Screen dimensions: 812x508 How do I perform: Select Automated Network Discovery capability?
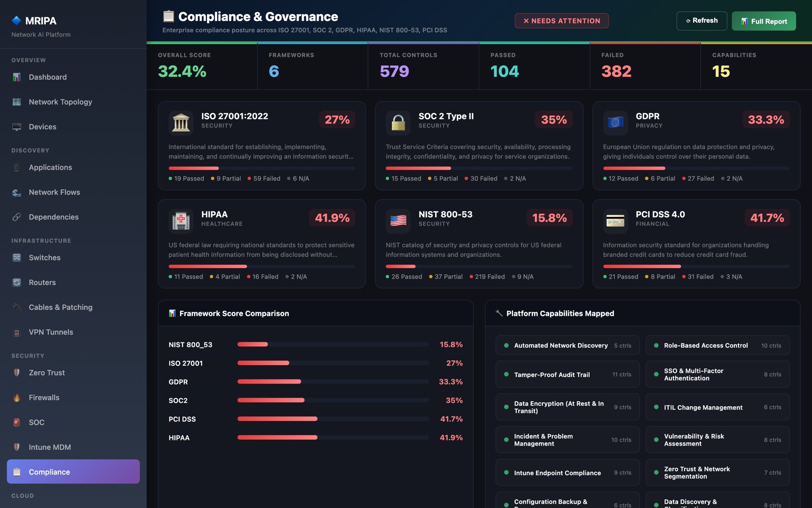(x=567, y=345)
